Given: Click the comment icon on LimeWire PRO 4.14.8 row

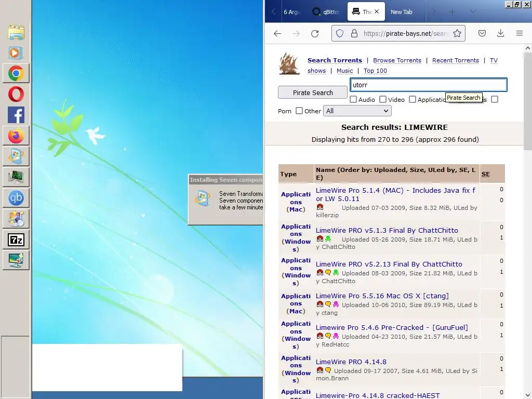Looking at the screenshot, I should (x=328, y=370).
